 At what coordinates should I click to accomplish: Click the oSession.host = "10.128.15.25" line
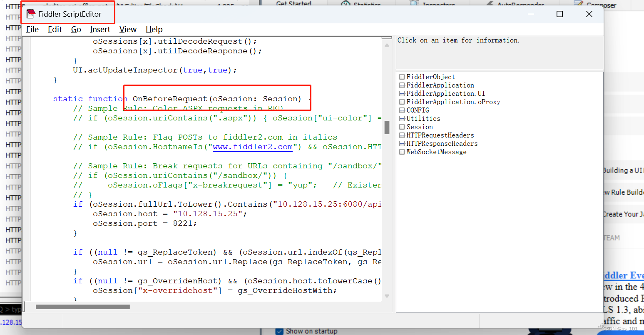pyautogui.click(x=170, y=214)
